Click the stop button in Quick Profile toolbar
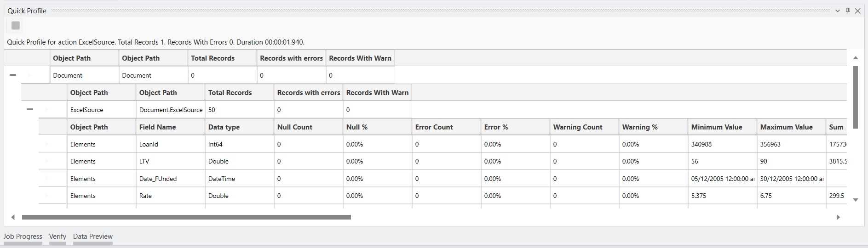868x248 pixels. coord(16,26)
